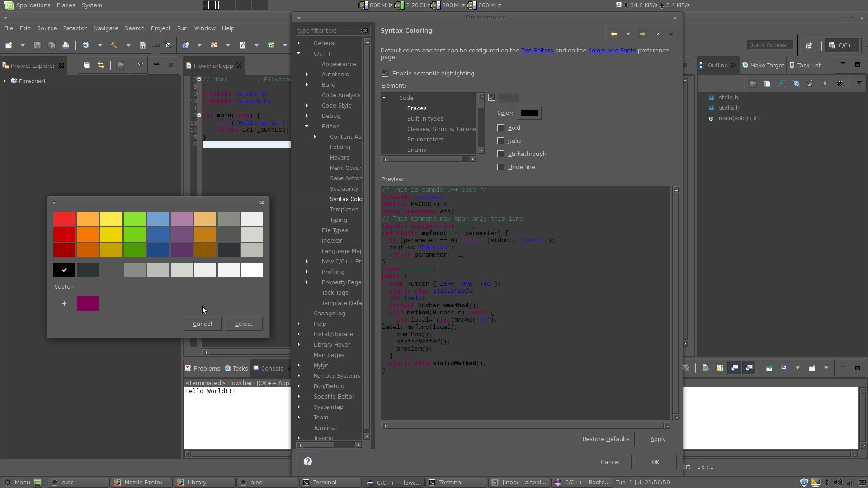This screenshot has width=868, height=488.
Task: Add a custom color with the plus icon
Action: 64,304
